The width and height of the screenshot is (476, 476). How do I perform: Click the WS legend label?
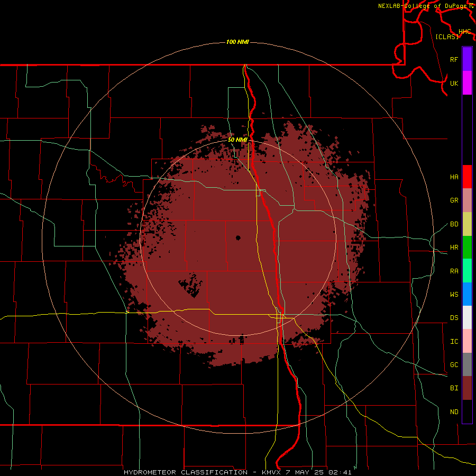(454, 295)
